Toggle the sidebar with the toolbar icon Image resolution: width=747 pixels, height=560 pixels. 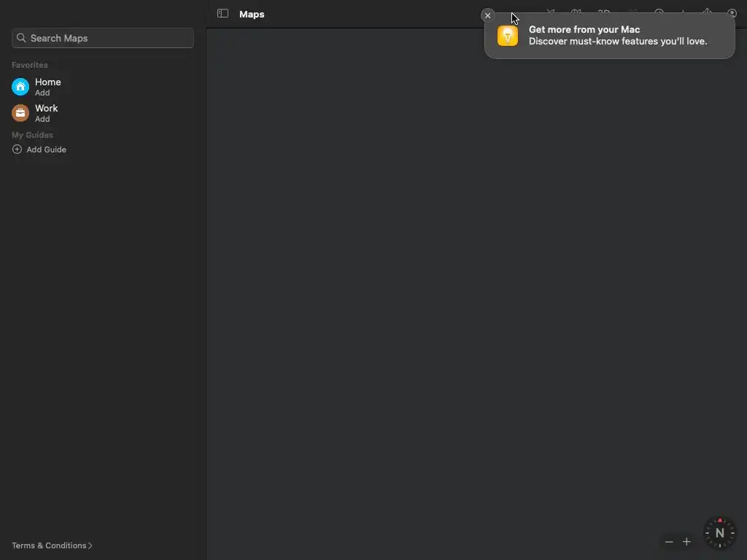222,13
